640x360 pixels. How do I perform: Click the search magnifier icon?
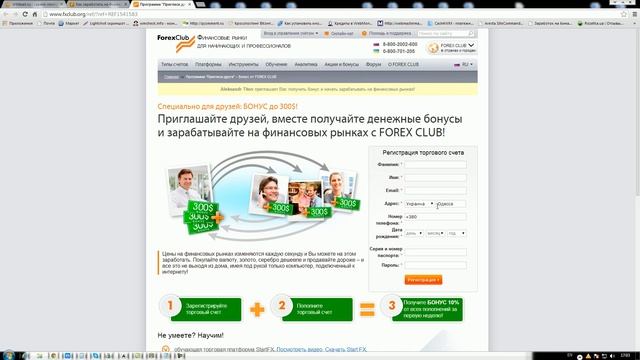(x=471, y=33)
